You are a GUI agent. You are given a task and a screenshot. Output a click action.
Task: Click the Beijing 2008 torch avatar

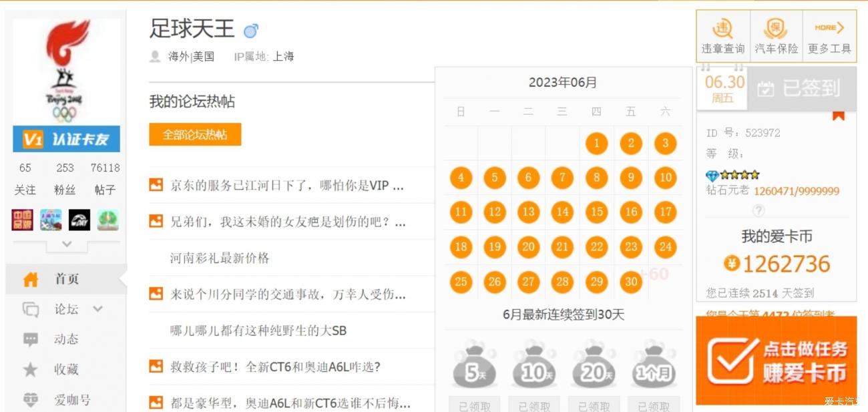click(67, 70)
